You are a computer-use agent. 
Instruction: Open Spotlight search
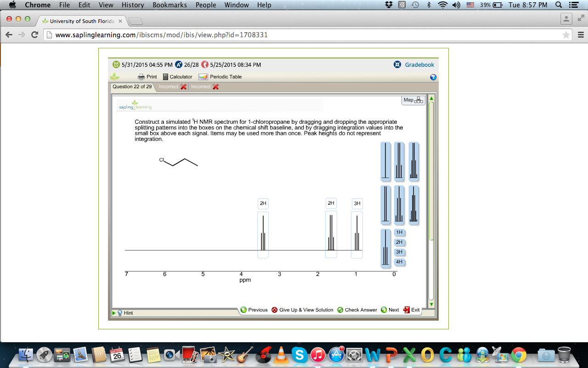pyautogui.click(x=559, y=5)
